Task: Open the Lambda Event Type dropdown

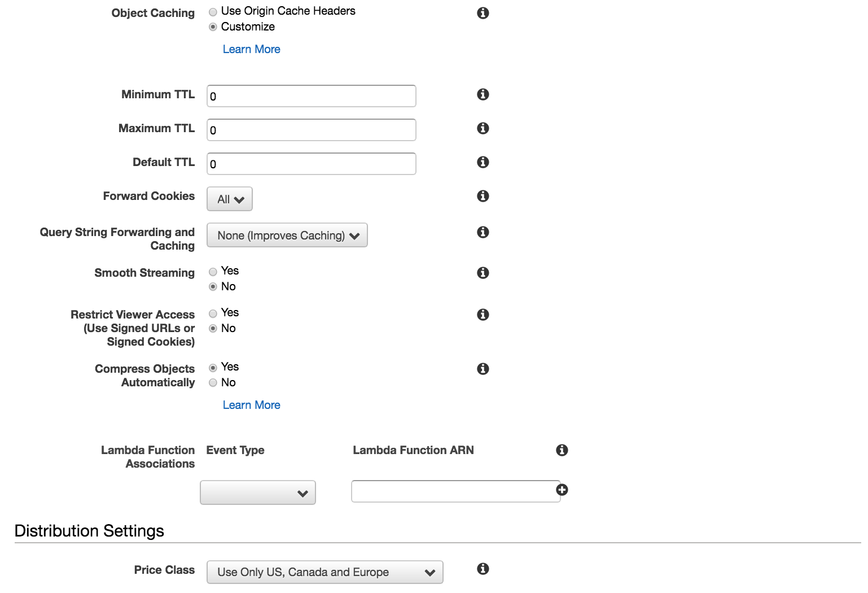Action: pos(258,493)
